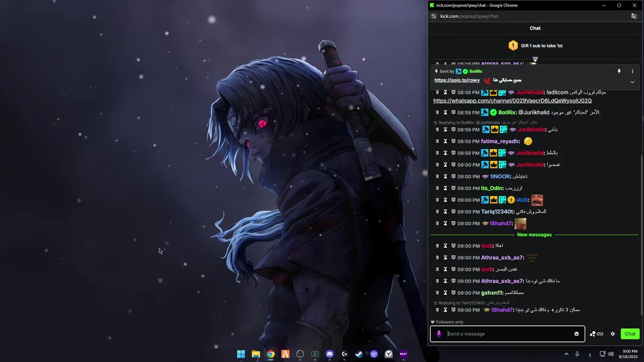Timeout the last IShahd7 message with hourglass
Screen dimensions: 644x362
pos(445,310)
